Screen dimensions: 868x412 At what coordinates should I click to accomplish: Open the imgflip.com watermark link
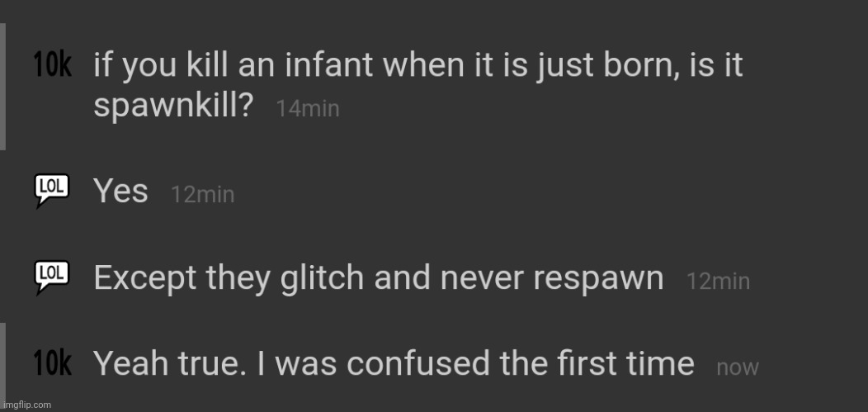click(x=26, y=405)
